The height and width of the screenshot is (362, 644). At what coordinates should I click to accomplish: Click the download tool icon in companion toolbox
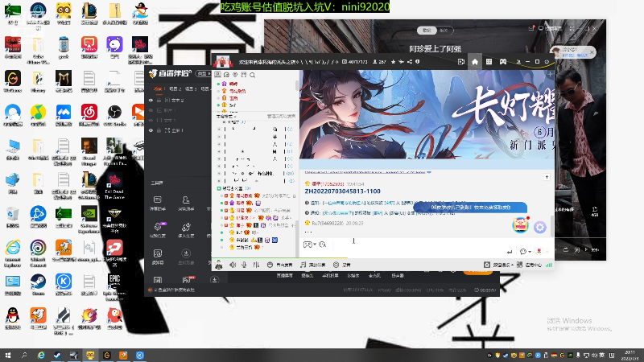coord(186,256)
